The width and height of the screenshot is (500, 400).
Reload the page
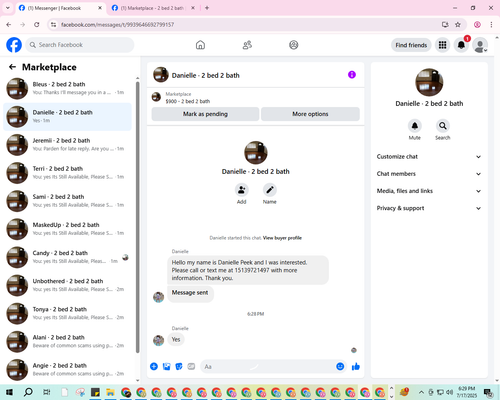click(37, 24)
